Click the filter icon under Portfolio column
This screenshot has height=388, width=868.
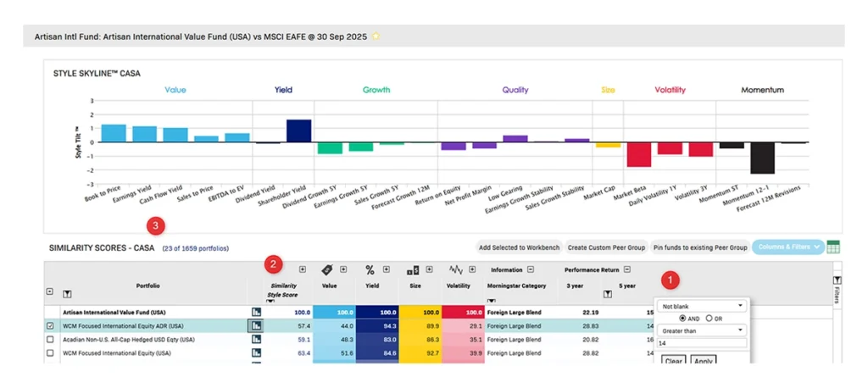click(x=67, y=294)
